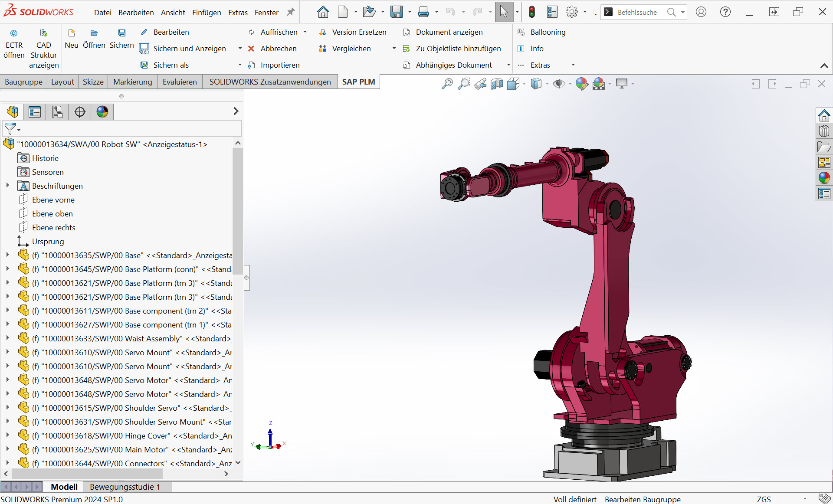Open the Einfügen menu

(x=207, y=13)
